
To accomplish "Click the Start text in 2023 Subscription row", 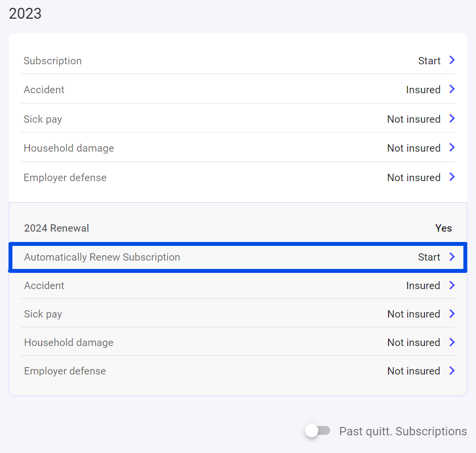I will tap(429, 61).
